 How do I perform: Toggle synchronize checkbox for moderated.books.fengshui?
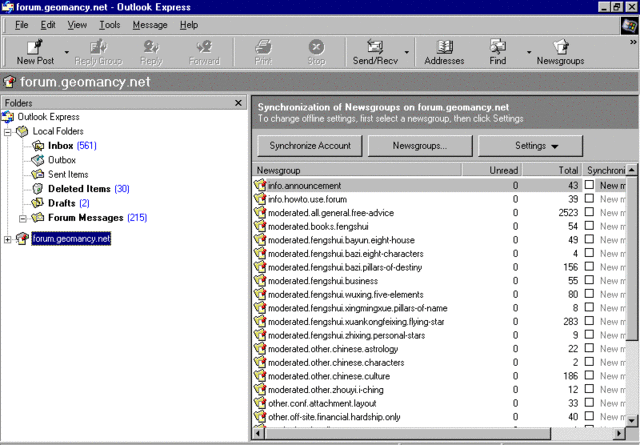pyautogui.click(x=589, y=225)
